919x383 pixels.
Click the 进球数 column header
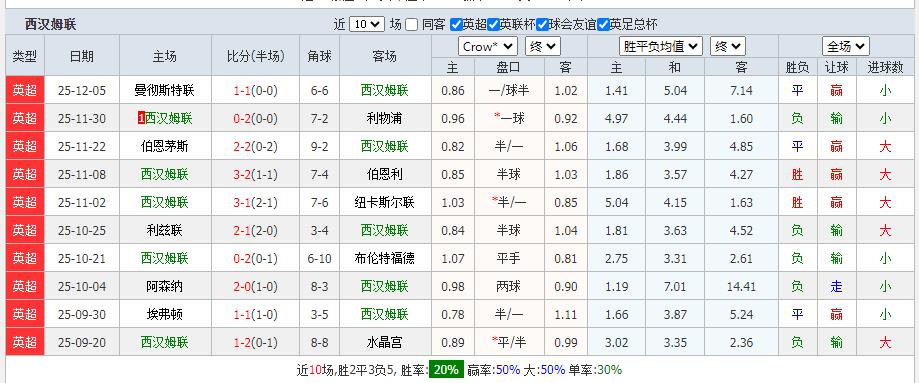pyautogui.click(x=885, y=67)
